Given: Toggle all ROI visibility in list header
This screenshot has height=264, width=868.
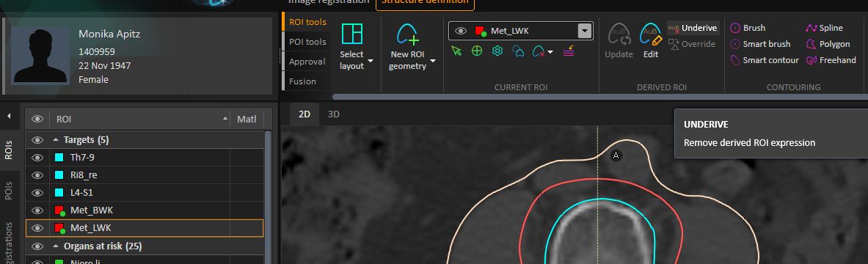Looking at the screenshot, I should 37,119.
